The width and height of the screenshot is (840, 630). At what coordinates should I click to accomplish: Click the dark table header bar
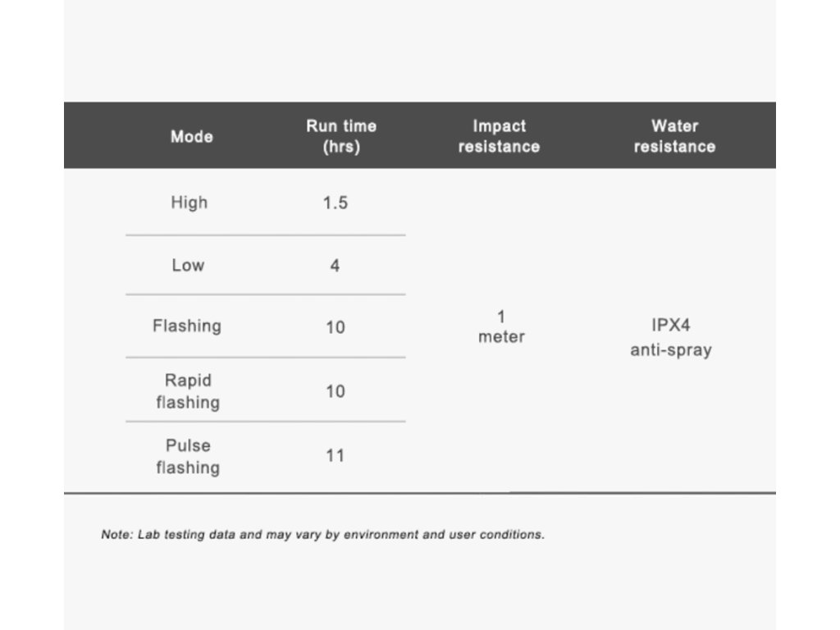pyautogui.click(x=420, y=135)
